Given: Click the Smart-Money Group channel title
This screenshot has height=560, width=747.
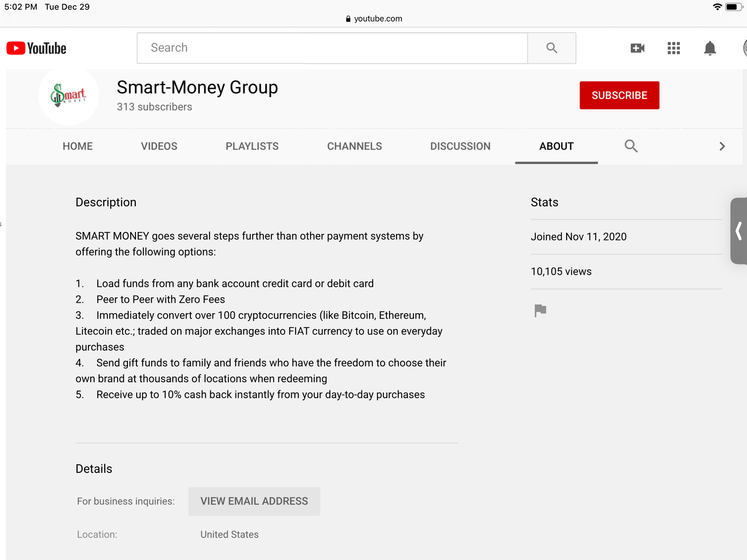Looking at the screenshot, I should [197, 87].
